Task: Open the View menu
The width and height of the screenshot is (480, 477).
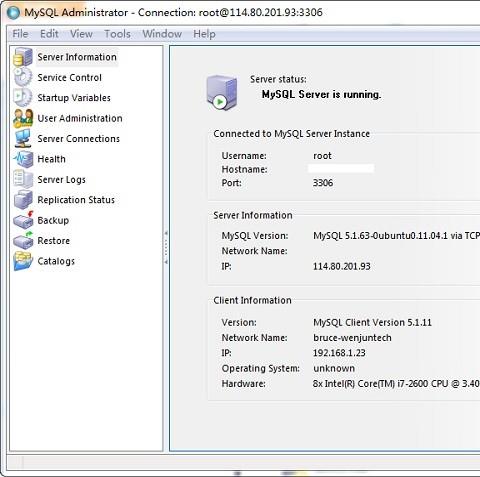Action: pos(81,34)
